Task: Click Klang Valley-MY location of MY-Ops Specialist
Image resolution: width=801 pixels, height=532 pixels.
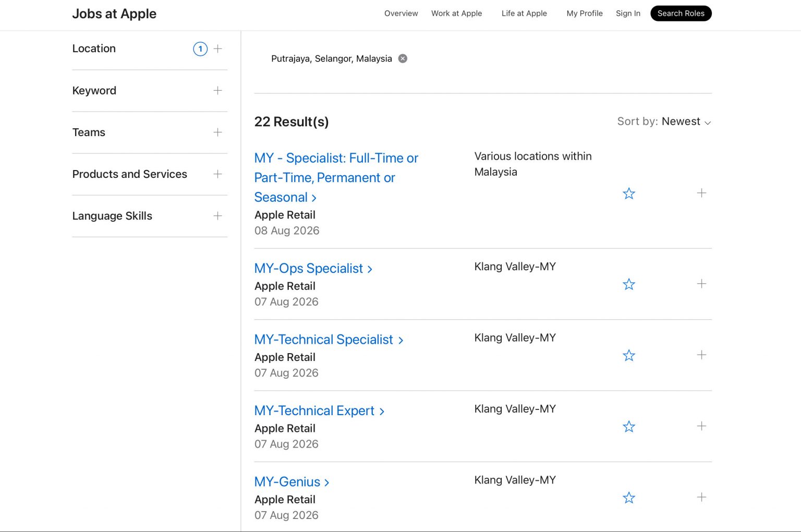Action: [x=515, y=267]
